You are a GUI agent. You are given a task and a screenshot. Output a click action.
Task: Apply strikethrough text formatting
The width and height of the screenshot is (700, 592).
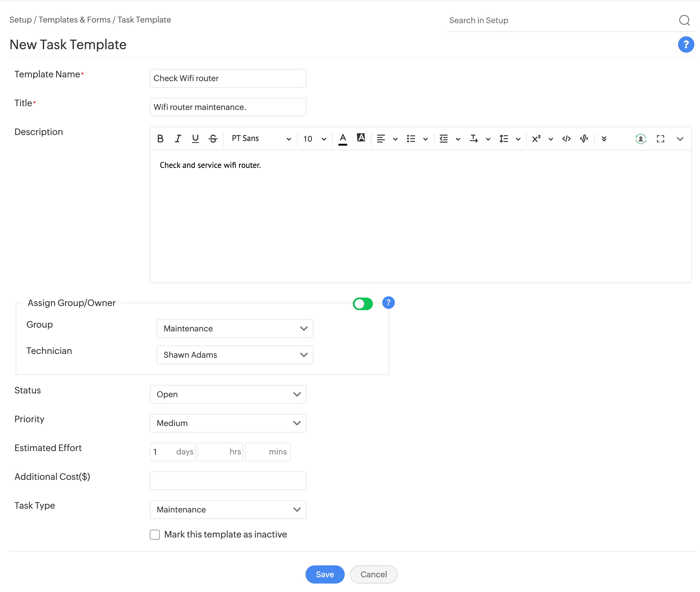click(x=213, y=138)
